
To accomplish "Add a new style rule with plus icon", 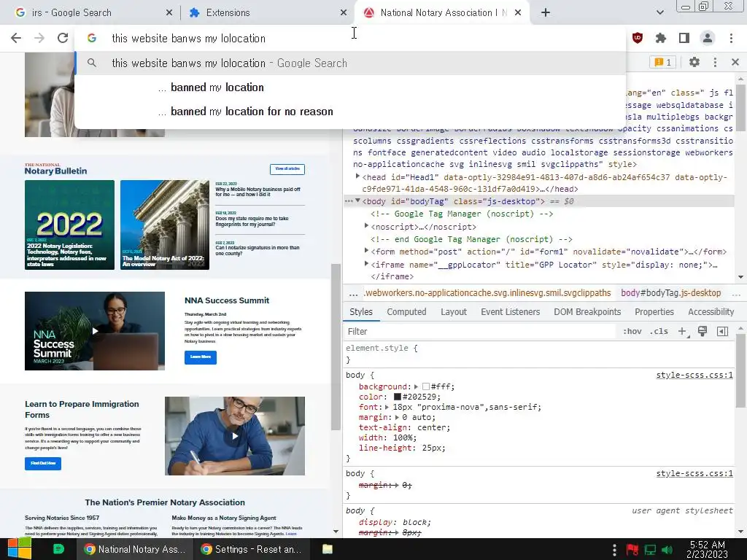I will tap(682, 332).
